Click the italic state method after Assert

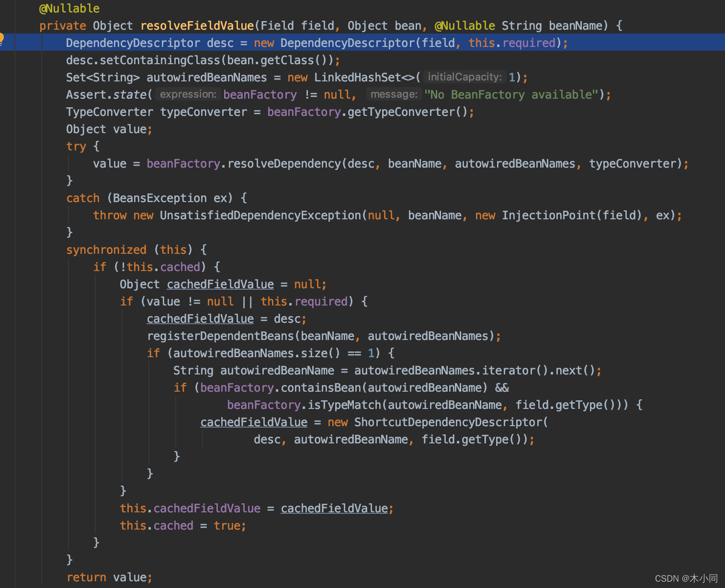click(130, 95)
